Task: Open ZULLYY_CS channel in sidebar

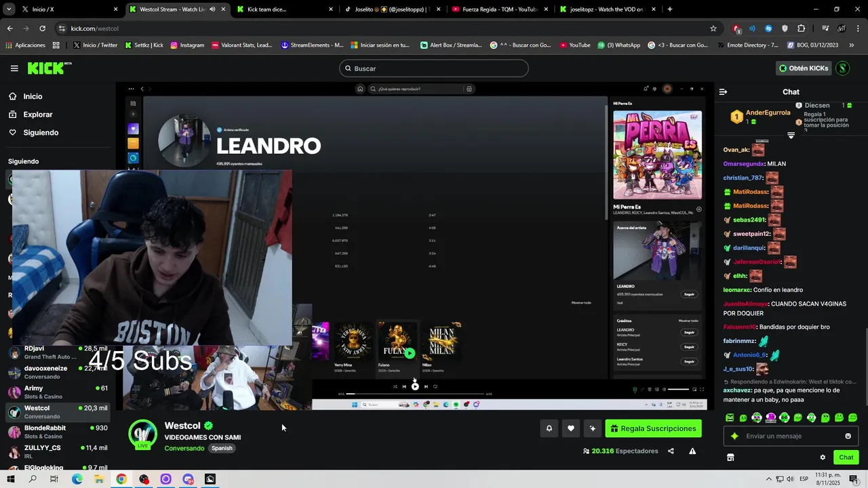Action: click(x=58, y=451)
